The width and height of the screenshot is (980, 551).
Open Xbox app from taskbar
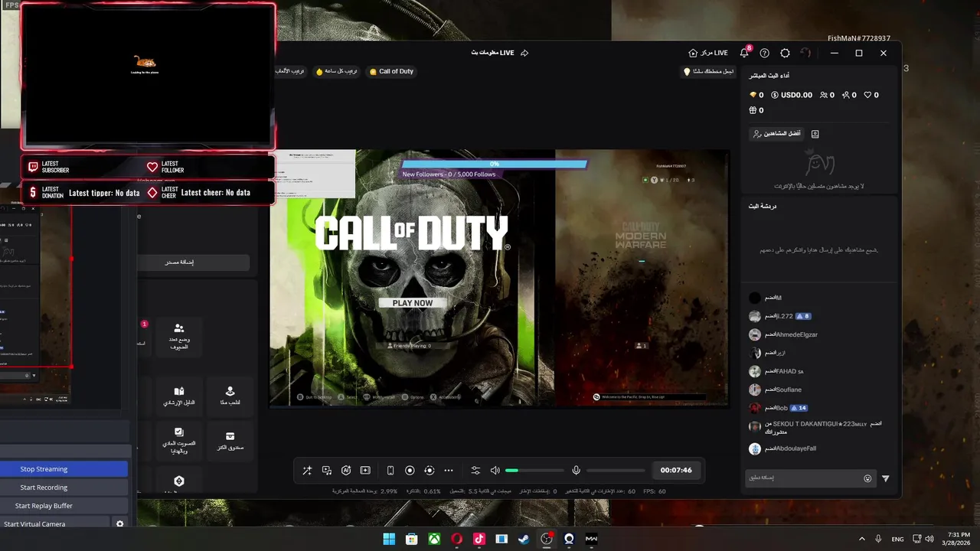434,539
